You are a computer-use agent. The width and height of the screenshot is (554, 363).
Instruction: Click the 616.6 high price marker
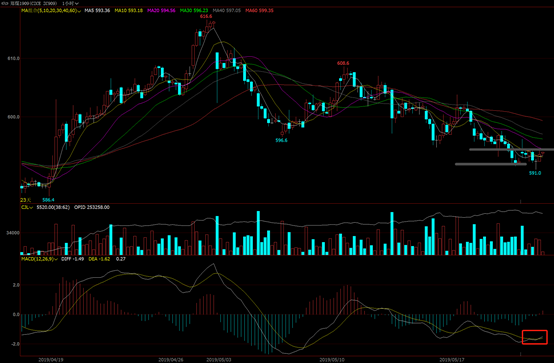click(x=206, y=17)
